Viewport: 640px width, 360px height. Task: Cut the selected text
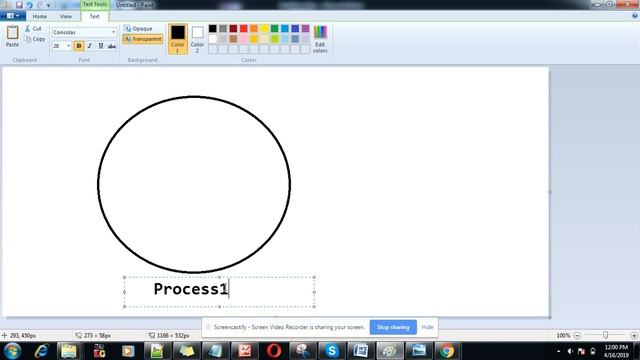click(33, 29)
